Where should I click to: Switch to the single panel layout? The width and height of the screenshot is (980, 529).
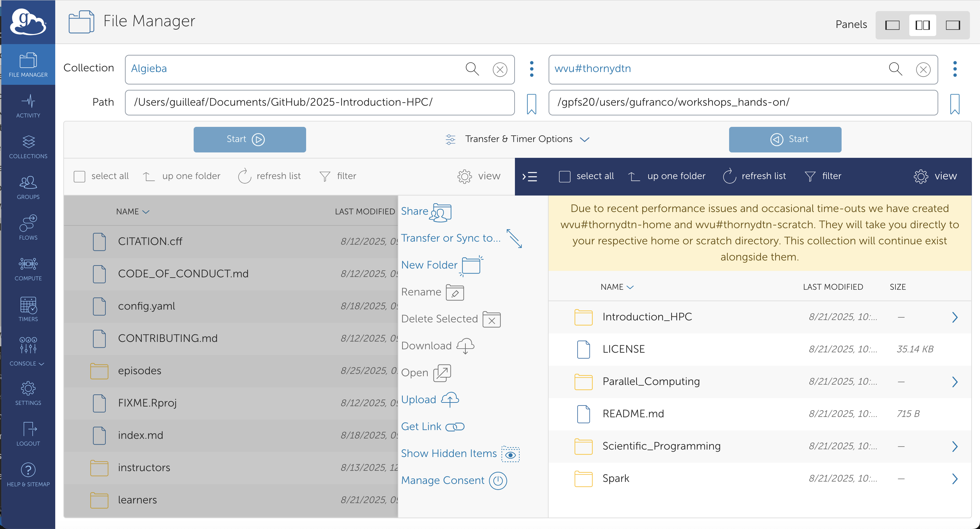[x=892, y=26]
